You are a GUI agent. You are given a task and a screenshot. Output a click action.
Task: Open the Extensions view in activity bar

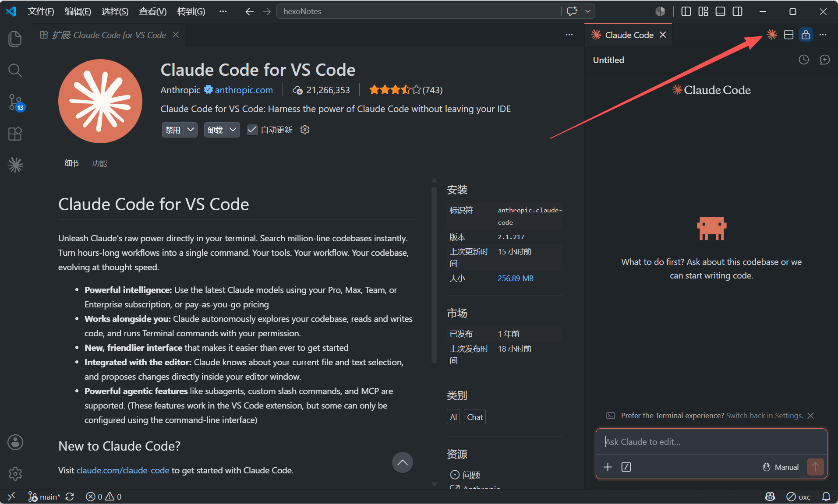15,134
